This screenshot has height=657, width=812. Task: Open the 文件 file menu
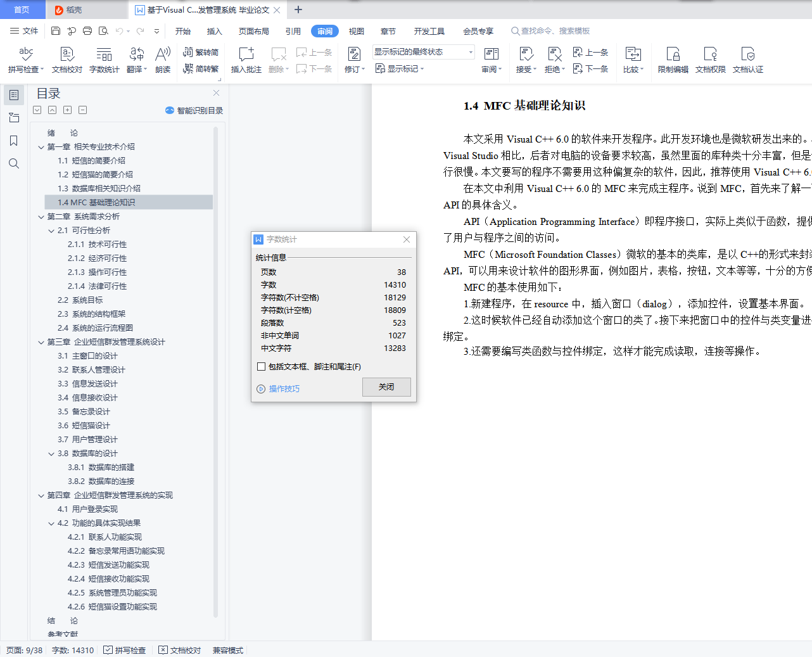click(x=25, y=30)
